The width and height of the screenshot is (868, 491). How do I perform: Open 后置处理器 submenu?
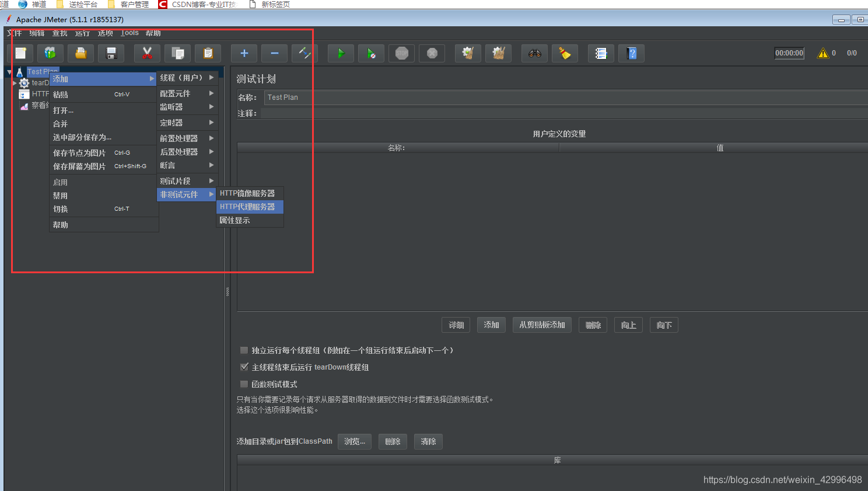[187, 152]
